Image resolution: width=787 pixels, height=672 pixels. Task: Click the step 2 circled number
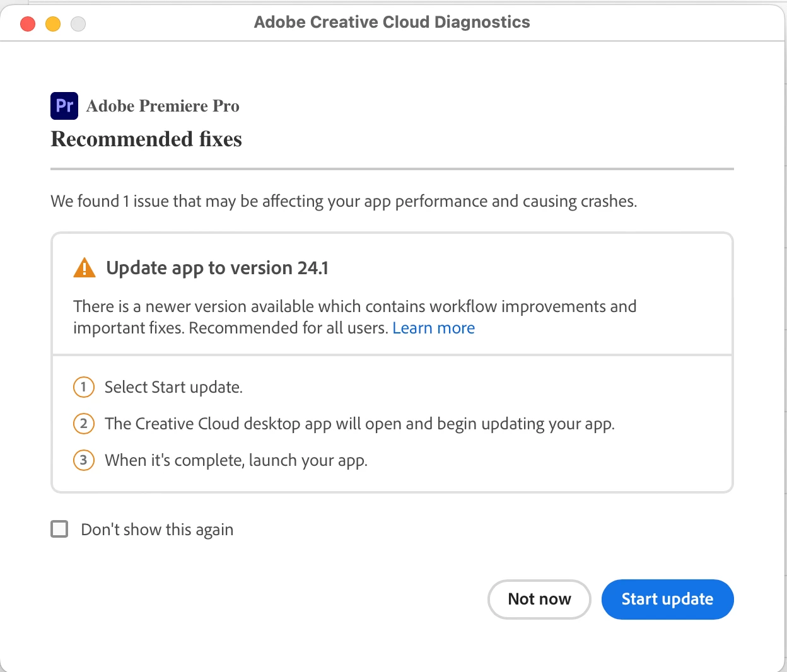coord(84,423)
